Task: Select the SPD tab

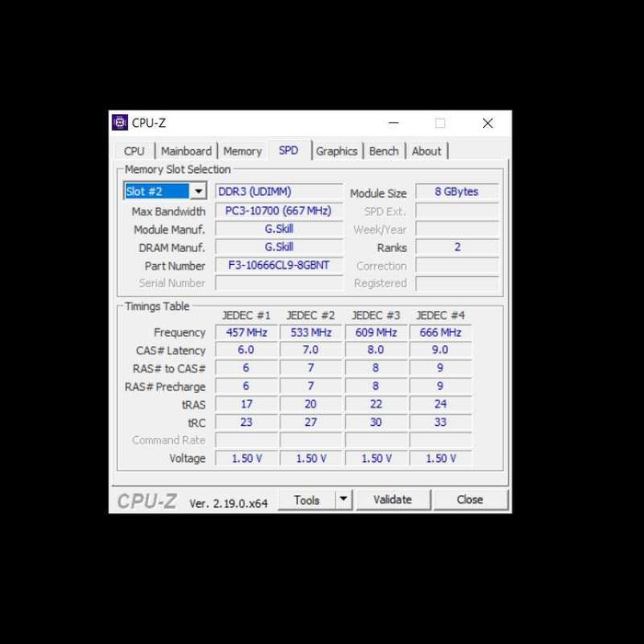Action: coord(288,150)
